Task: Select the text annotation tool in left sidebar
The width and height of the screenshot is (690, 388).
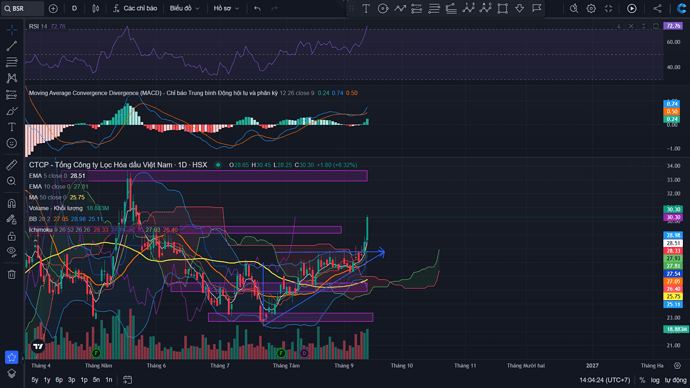Action: [12, 127]
